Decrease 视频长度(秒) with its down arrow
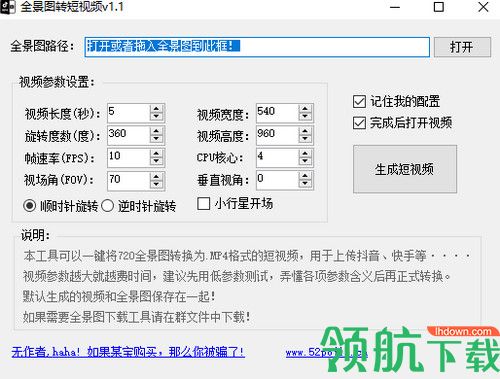Screen dimensions: 500x379 [156, 117]
